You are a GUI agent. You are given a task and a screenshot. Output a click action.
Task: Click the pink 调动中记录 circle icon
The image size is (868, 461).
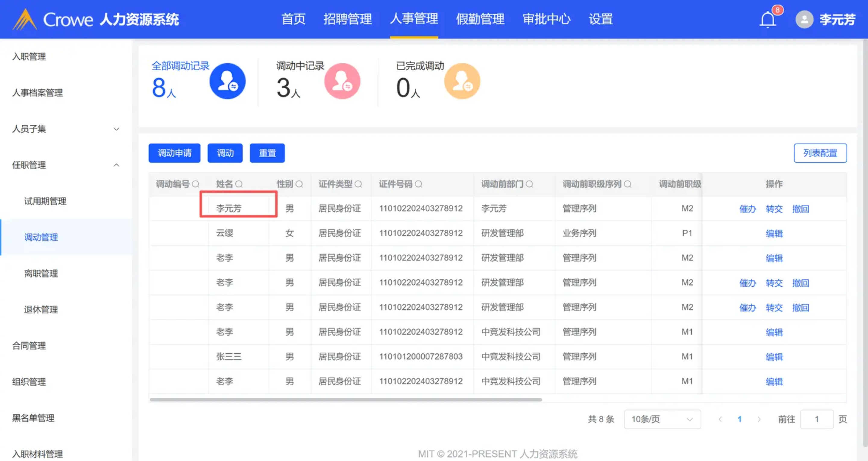tap(342, 81)
